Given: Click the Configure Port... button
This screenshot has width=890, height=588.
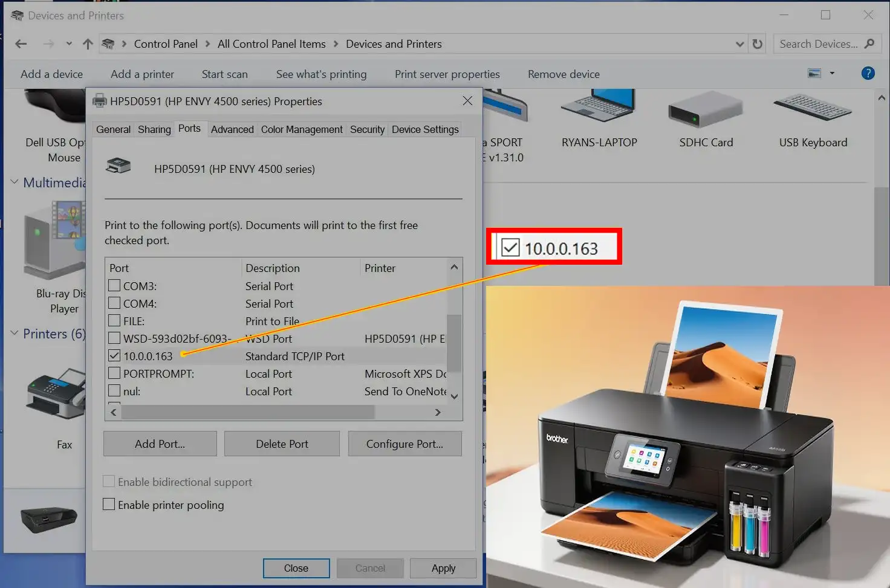Looking at the screenshot, I should click(x=404, y=444).
